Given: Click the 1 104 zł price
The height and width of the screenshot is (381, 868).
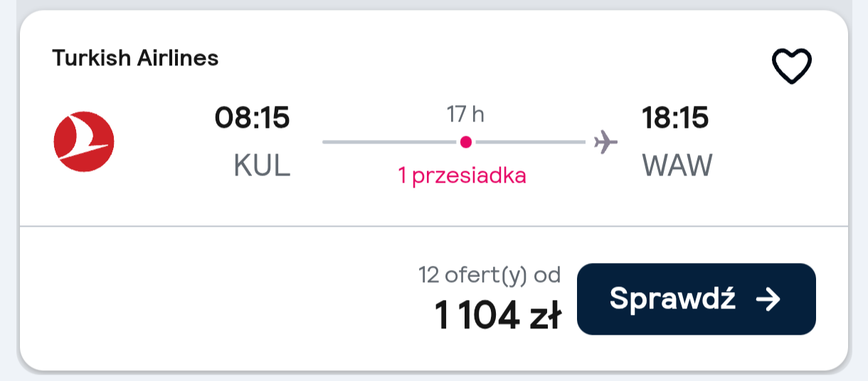Looking at the screenshot, I should [x=498, y=317].
